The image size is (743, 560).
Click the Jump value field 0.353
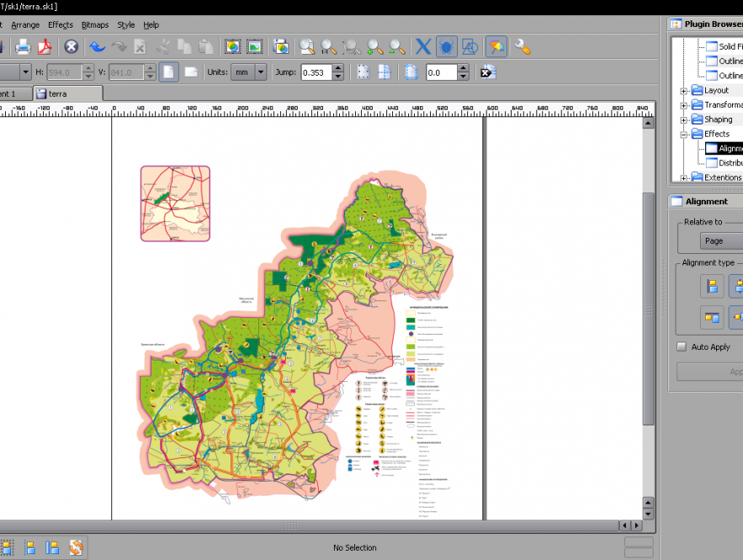316,72
